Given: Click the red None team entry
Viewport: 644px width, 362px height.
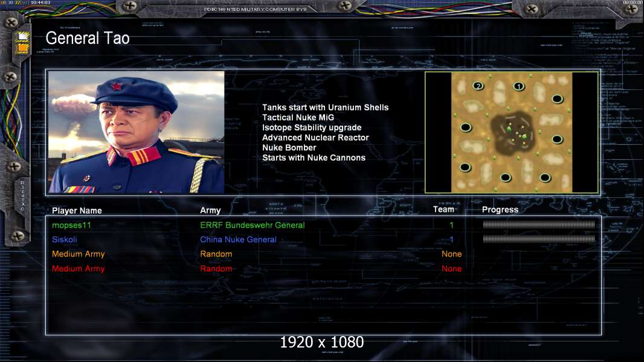Looking at the screenshot, I should 451,268.
